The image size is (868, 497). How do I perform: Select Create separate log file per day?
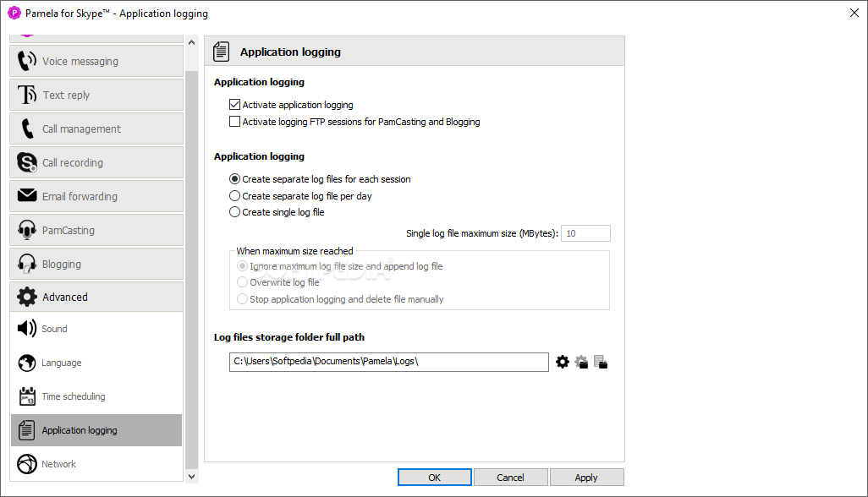click(x=234, y=196)
